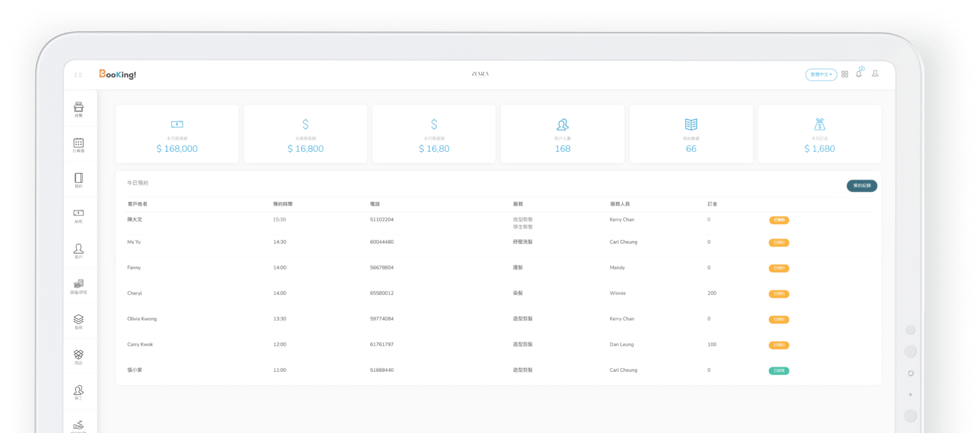Select the 服務 services layers icon
Screen dimensions: 980x433
78,321
